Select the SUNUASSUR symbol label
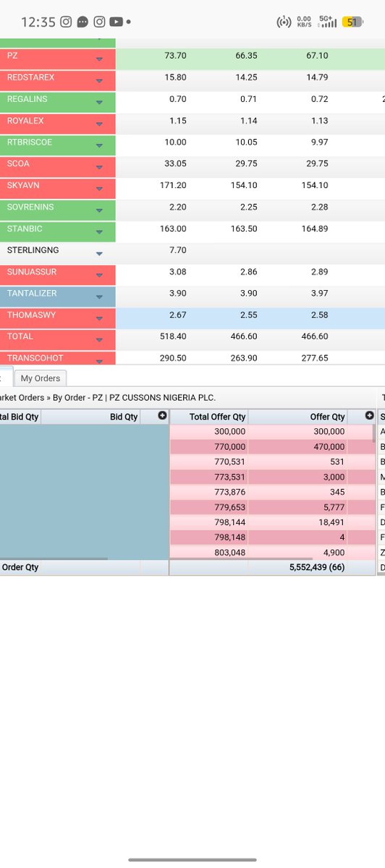 coord(32,273)
